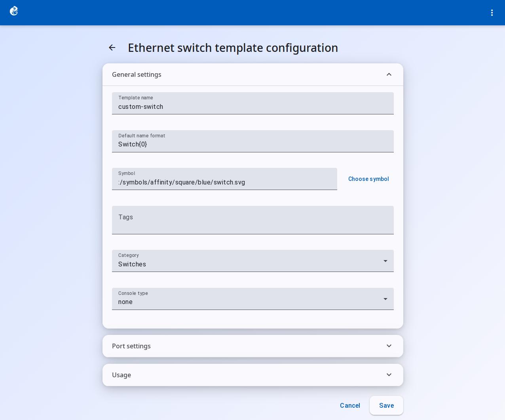Screen dimensions: 505x420
Task: Go back using the left arrow icon
Action: click(x=112, y=48)
